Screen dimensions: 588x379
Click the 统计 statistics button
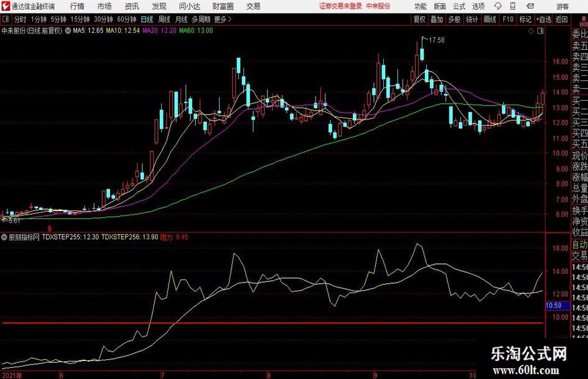click(472, 19)
